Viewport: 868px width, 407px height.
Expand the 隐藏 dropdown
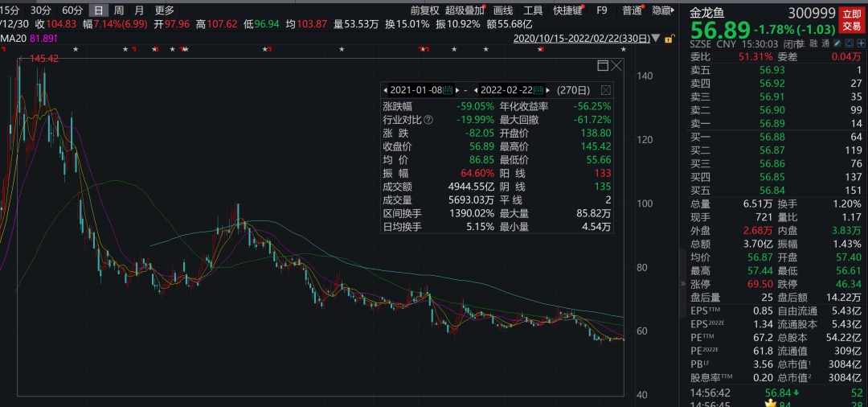[x=664, y=10]
